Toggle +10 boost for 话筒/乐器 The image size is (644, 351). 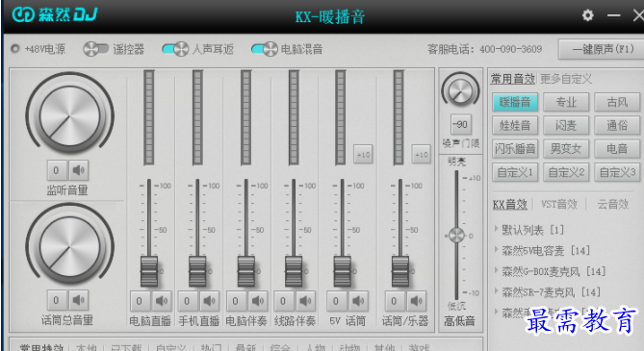[422, 155]
